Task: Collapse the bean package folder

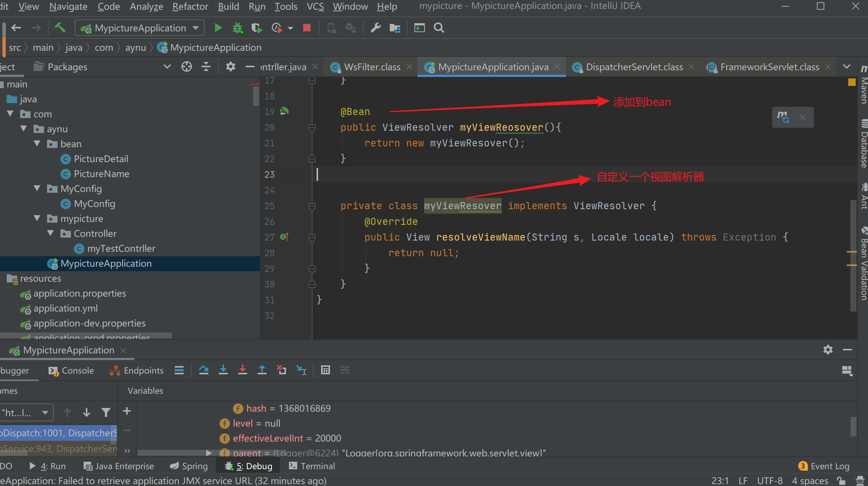Action: (37, 144)
